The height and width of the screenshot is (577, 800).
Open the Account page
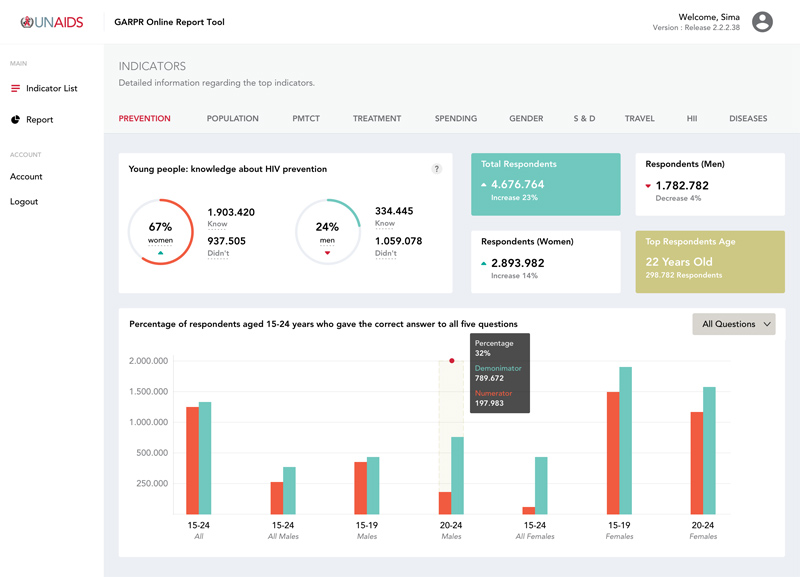pos(27,177)
